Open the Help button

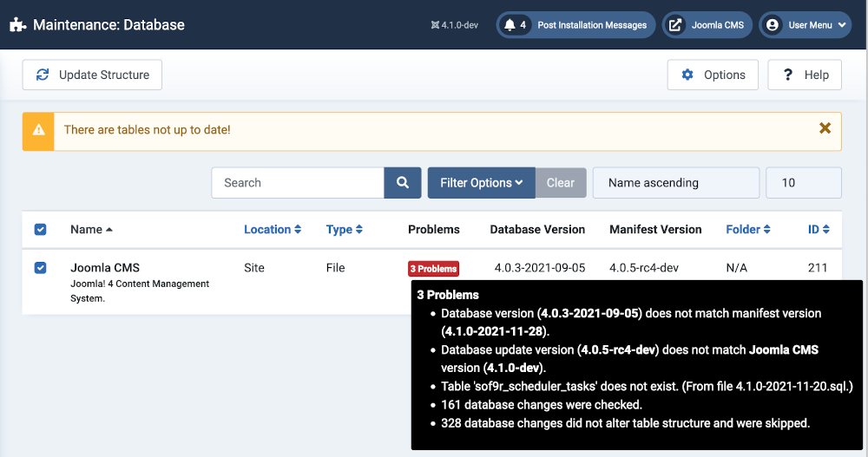[805, 75]
